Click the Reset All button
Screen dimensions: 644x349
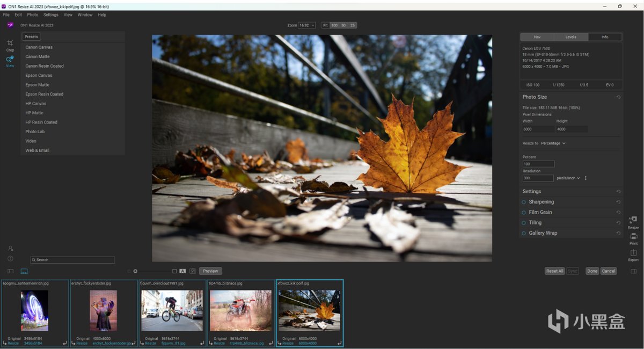554,271
